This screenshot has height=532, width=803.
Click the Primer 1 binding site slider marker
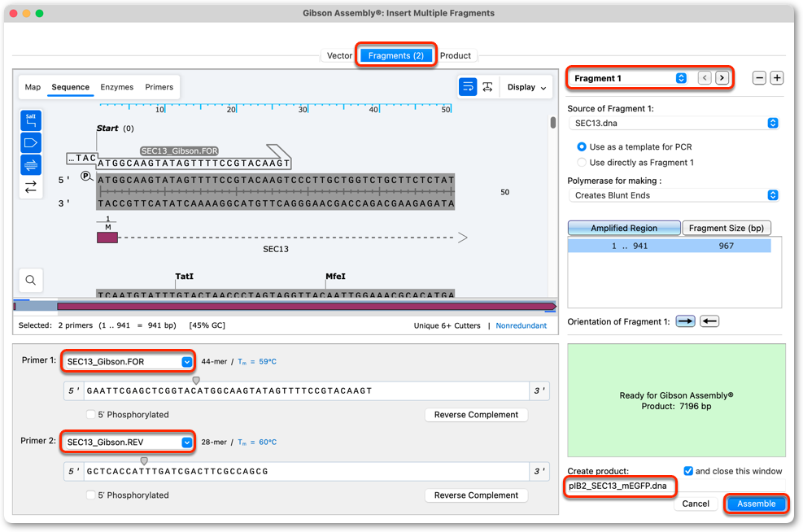pyautogui.click(x=195, y=380)
